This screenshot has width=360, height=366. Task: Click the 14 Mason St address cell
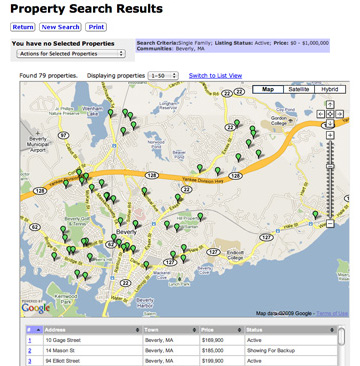pyautogui.click(x=93, y=351)
